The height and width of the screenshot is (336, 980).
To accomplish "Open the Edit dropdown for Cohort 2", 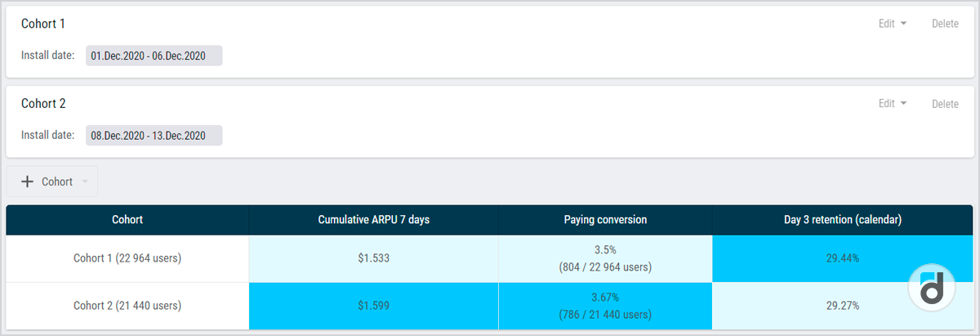I will tap(892, 104).
